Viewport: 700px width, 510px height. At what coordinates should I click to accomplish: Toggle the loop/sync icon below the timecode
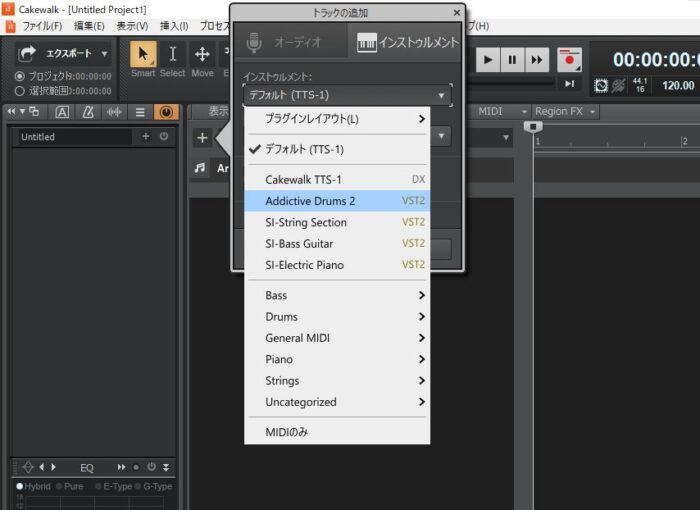coord(601,85)
